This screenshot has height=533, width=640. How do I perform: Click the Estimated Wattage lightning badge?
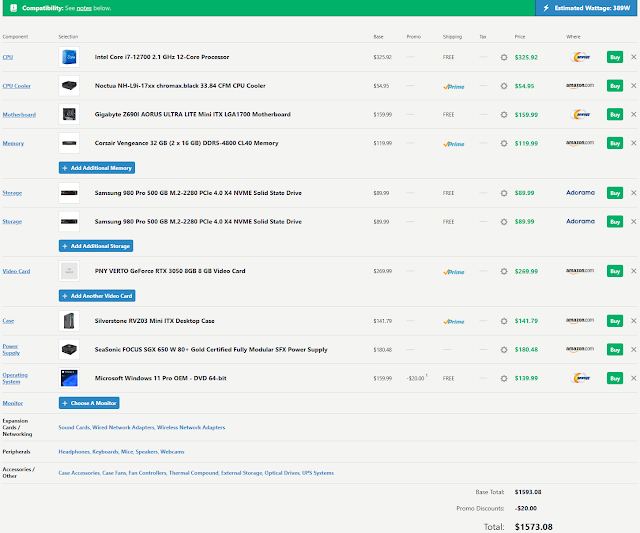pyautogui.click(x=586, y=8)
